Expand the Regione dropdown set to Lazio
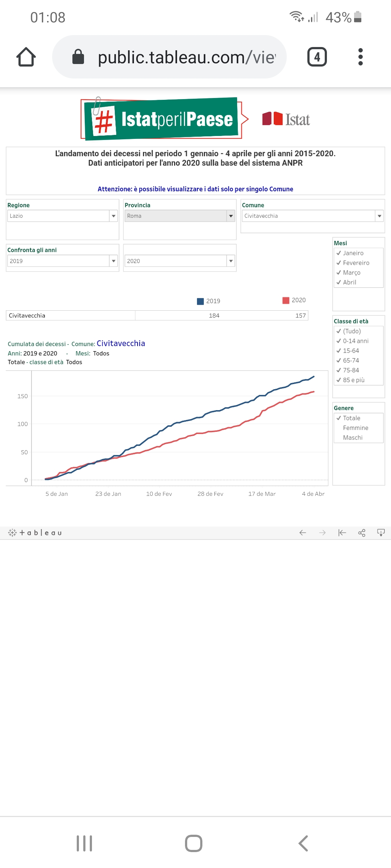This screenshot has height=868, width=391. [x=113, y=216]
